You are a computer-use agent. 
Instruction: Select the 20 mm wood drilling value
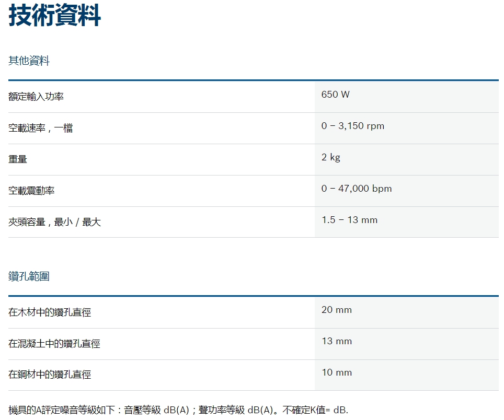click(337, 310)
